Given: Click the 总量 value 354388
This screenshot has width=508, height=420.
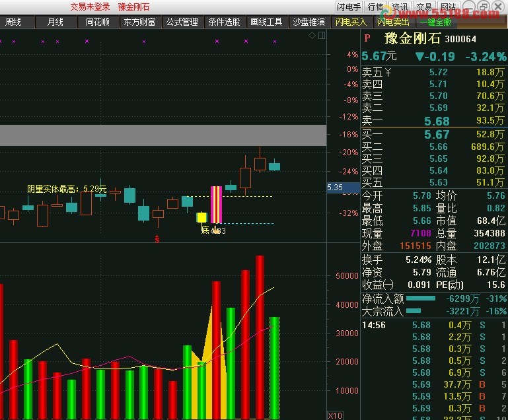Looking at the screenshot, I should (490, 233).
